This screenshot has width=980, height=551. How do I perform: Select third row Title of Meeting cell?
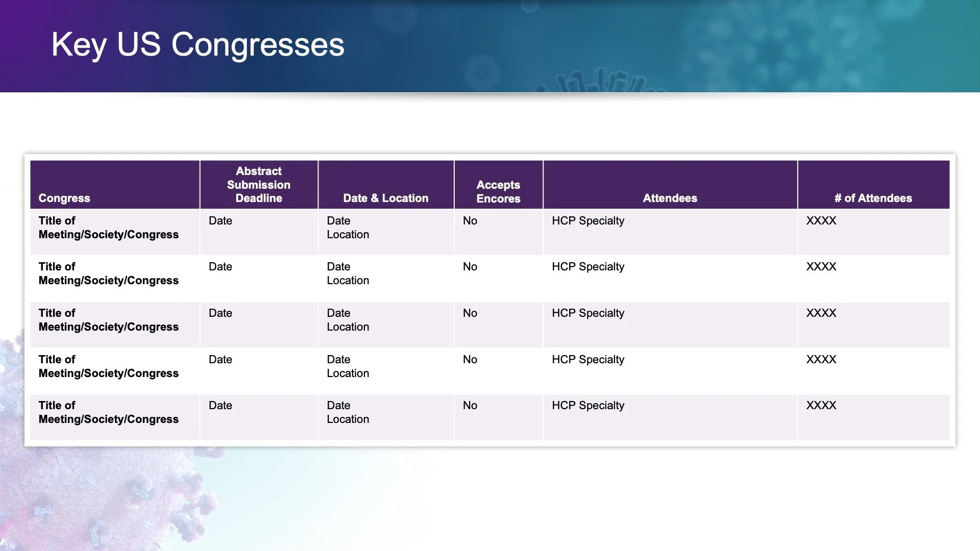(108, 320)
